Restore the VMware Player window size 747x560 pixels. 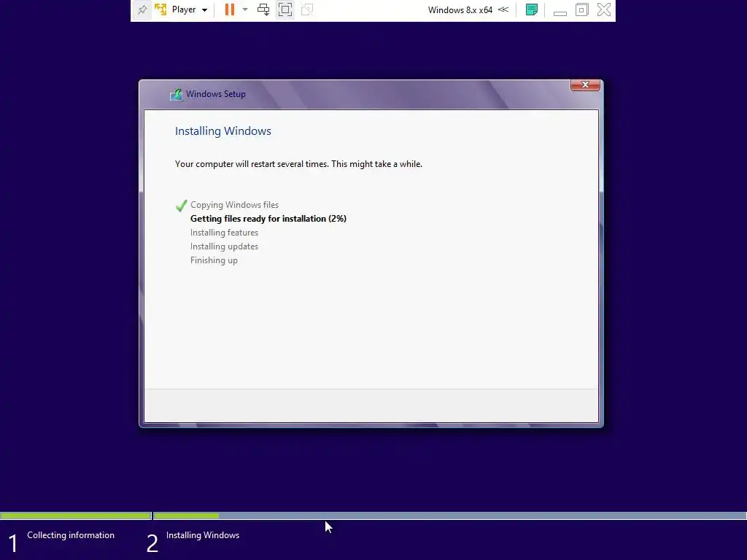[581, 9]
